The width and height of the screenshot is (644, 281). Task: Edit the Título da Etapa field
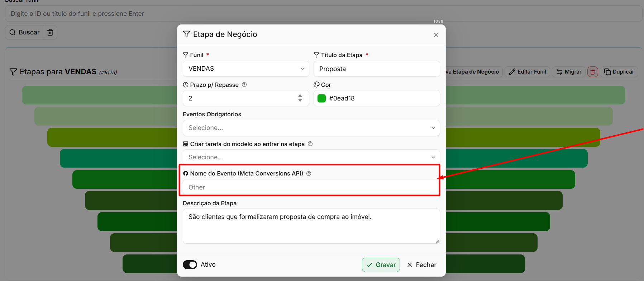pos(377,69)
